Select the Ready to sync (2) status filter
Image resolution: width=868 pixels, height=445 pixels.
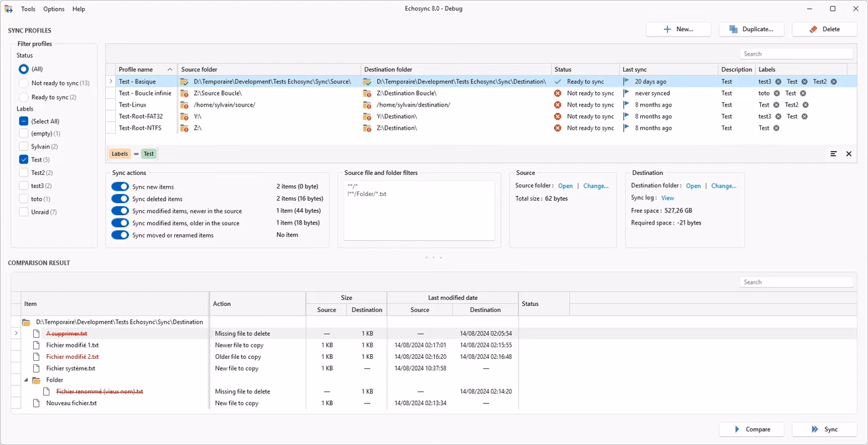[x=24, y=97]
